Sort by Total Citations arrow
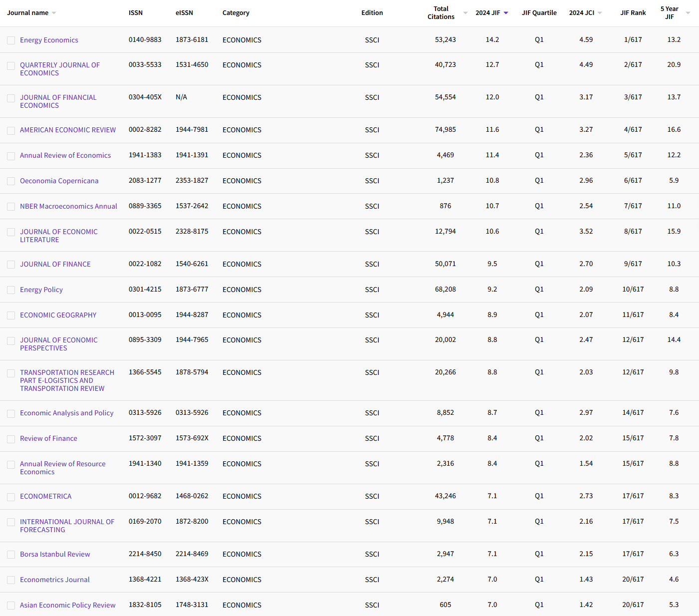Viewport: 699px width, 616px height. (x=466, y=13)
